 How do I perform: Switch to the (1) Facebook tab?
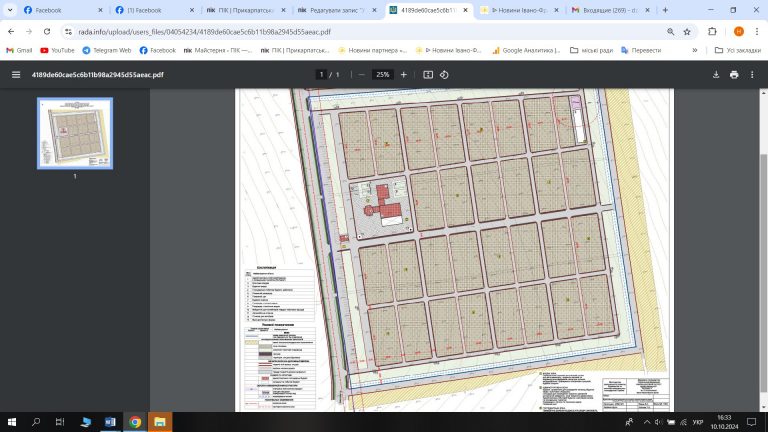coord(154,10)
